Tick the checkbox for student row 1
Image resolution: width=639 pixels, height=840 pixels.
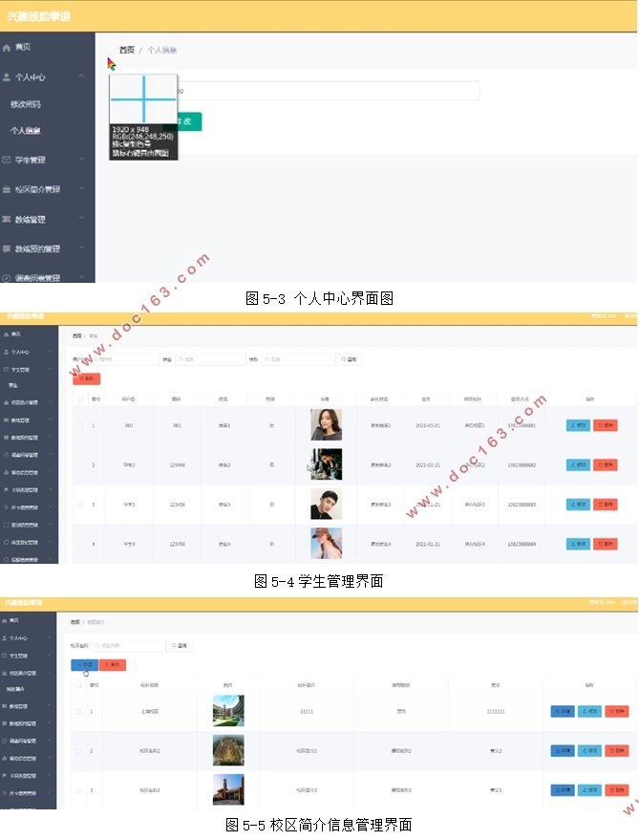80,425
